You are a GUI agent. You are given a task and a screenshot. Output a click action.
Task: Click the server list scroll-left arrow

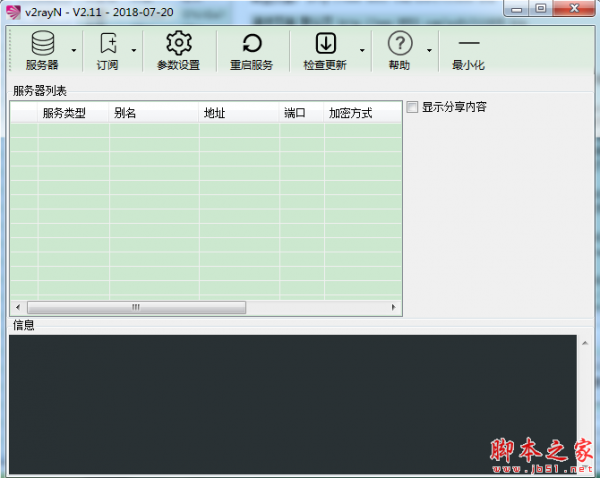coord(18,307)
